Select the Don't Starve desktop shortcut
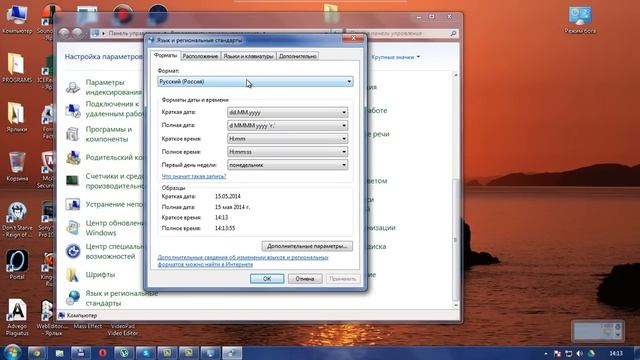This screenshot has width=640, height=360. 17,220
